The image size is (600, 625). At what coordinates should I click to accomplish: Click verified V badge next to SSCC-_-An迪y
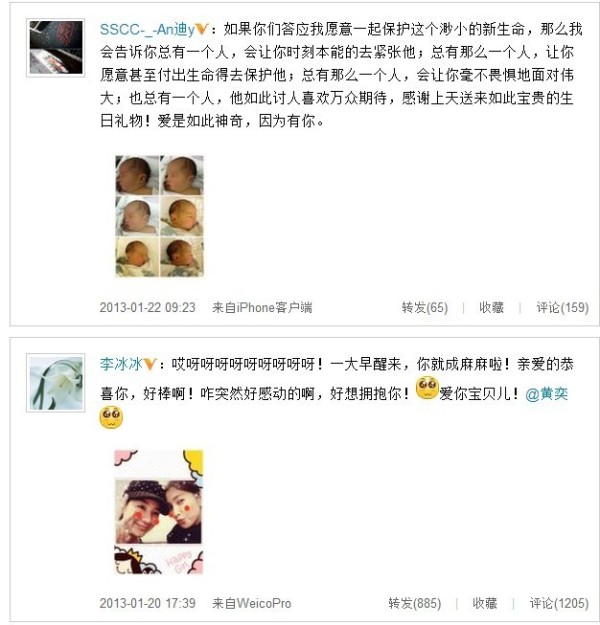[x=202, y=29]
